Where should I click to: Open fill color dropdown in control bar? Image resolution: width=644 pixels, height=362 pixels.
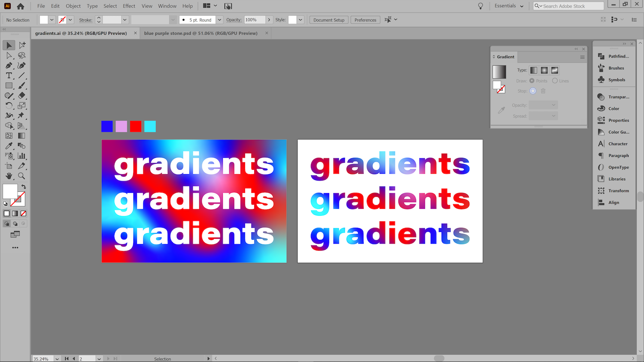coord(52,20)
